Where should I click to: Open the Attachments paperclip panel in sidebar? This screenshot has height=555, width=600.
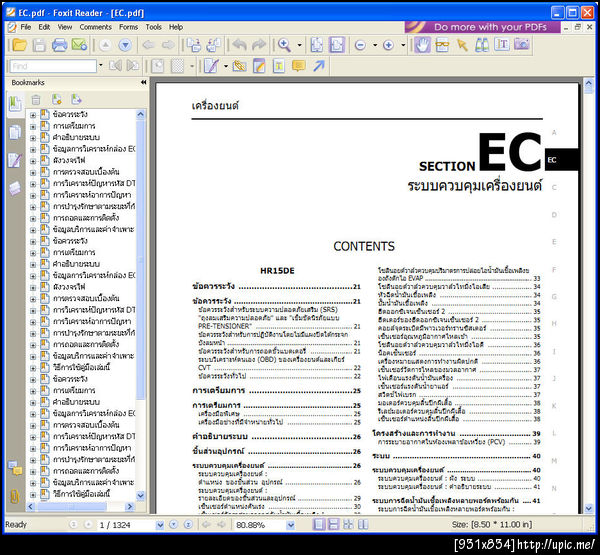point(15,496)
